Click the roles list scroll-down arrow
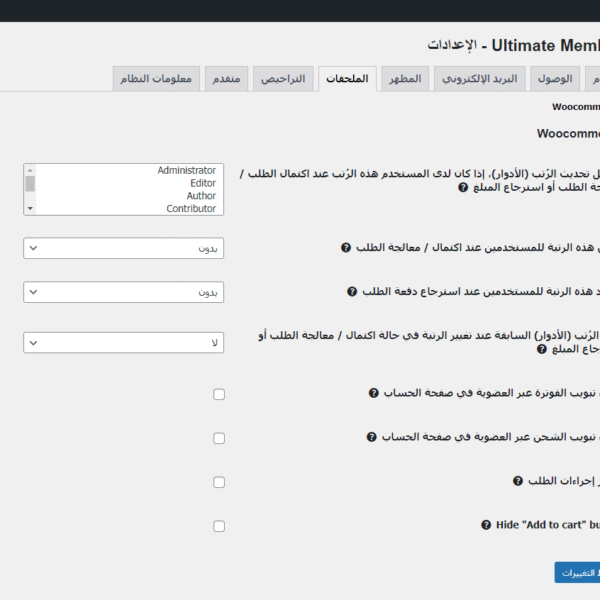The height and width of the screenshot is (600, 600). click(x=30, y=209)
